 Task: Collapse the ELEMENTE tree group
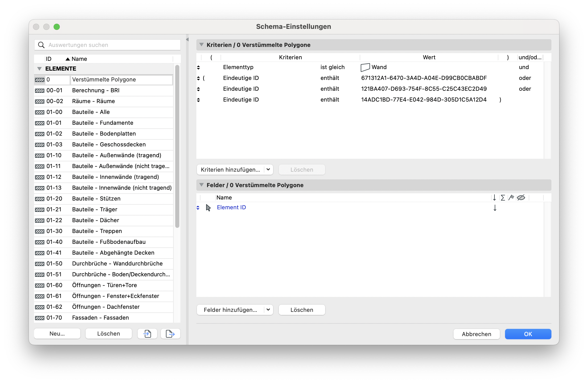pos(39,69)
